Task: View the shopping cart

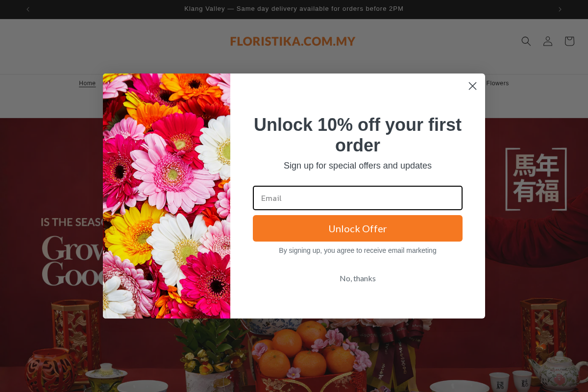Action: pyautogui.click(x=569, y=41)
